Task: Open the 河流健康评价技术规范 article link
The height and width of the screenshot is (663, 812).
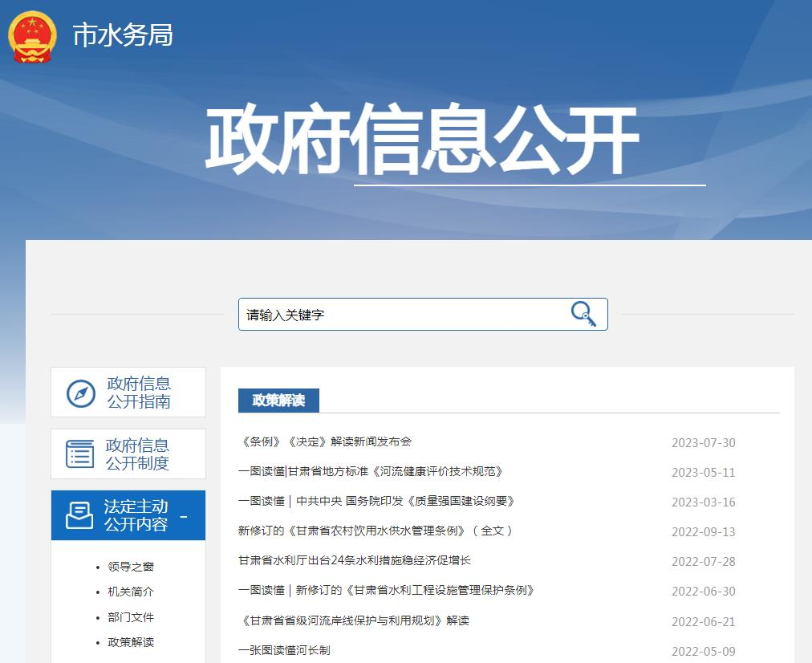Action: 371,471
